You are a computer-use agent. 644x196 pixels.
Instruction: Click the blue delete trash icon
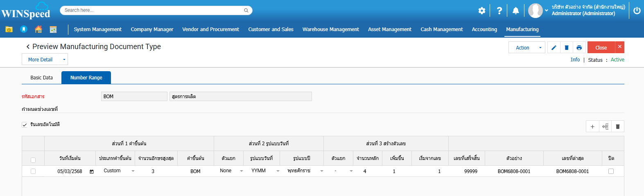pyautogui.click(x=566, y=47)
